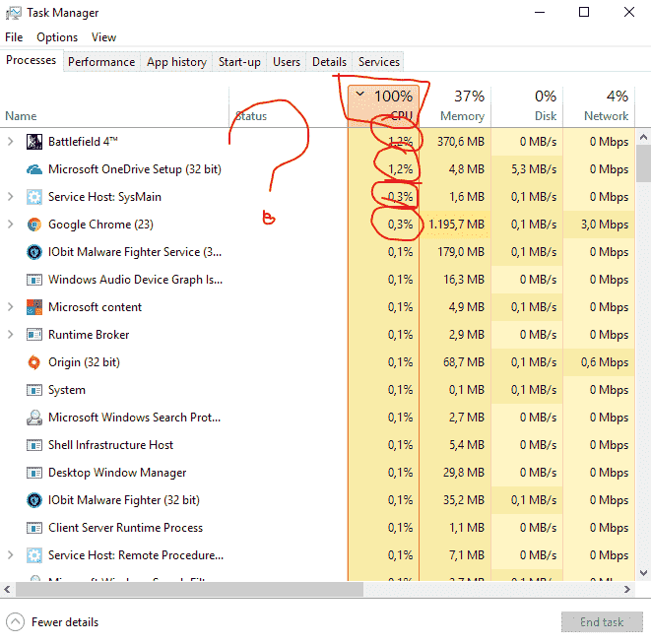The image size is (651, 644).
Task: Open the Options menu
Action: pos(57,37)
